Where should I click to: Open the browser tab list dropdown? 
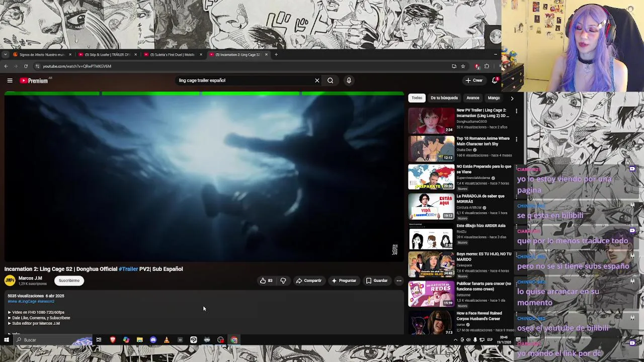point(5,54)
